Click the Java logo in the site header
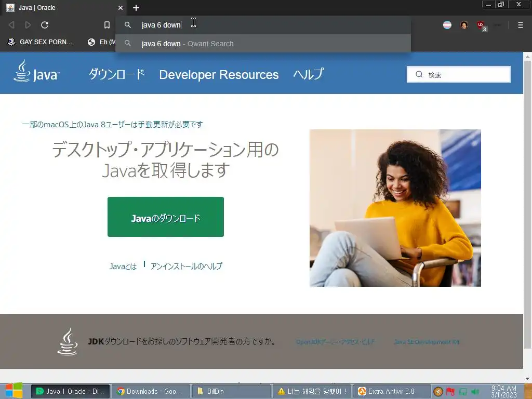 37,71
